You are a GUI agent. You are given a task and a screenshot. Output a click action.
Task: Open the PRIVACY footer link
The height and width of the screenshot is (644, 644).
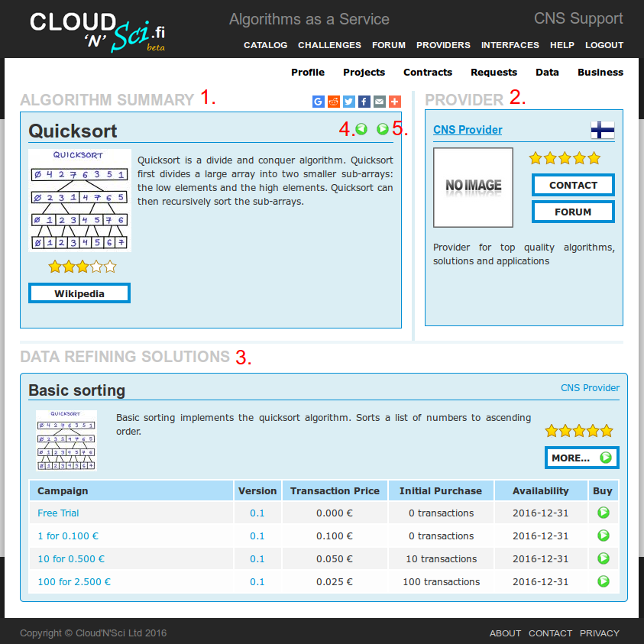coord(599,633)
